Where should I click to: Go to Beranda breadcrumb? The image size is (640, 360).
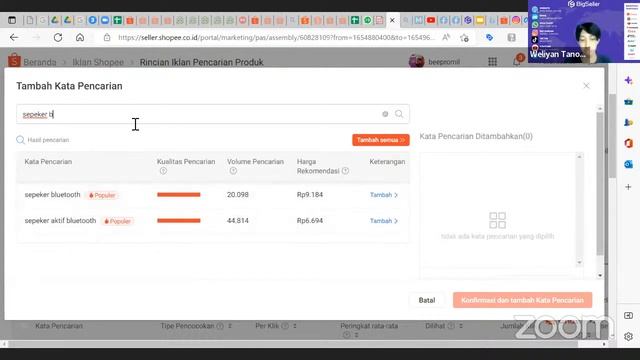tap(40, 62)
